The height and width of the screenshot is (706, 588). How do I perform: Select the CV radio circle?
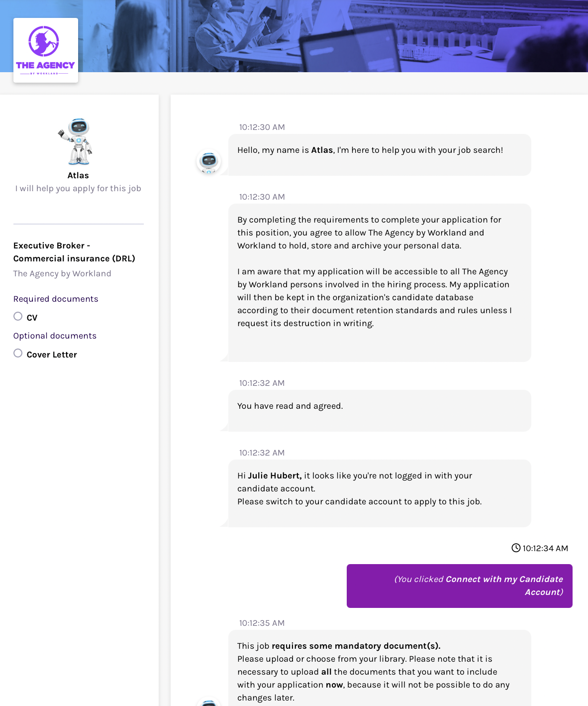pos(18,316)
